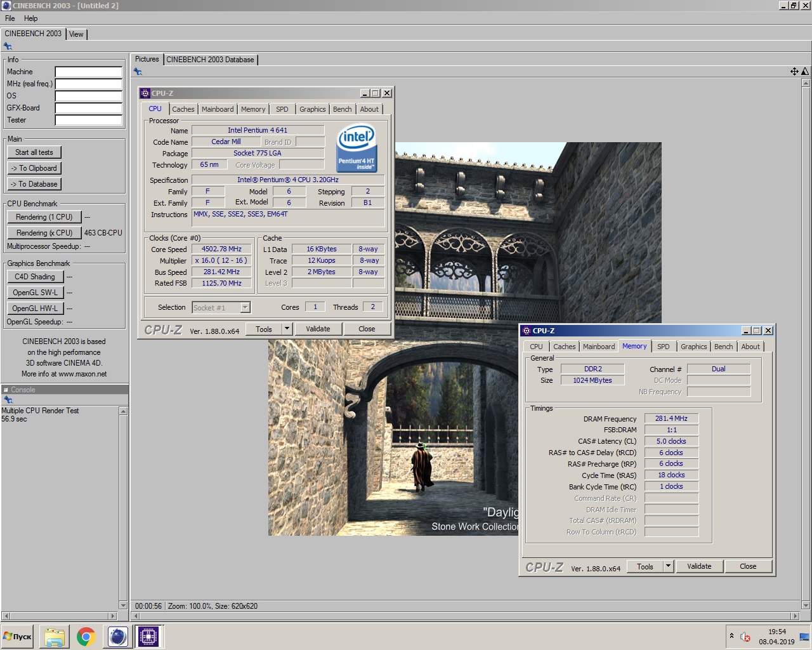Run the OpenGL SW-L benchmark
This screenshot has width=812, height=650.
point(35,293)
